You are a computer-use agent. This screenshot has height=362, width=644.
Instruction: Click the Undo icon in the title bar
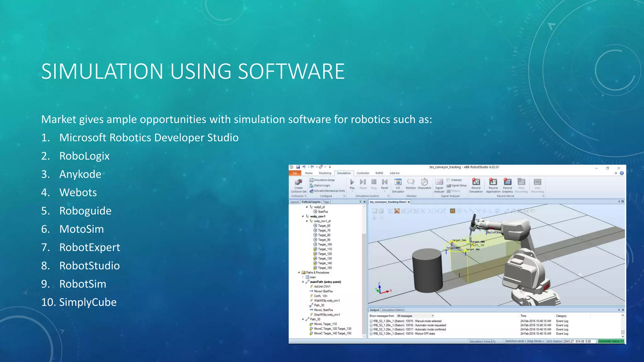click(304, 167)
